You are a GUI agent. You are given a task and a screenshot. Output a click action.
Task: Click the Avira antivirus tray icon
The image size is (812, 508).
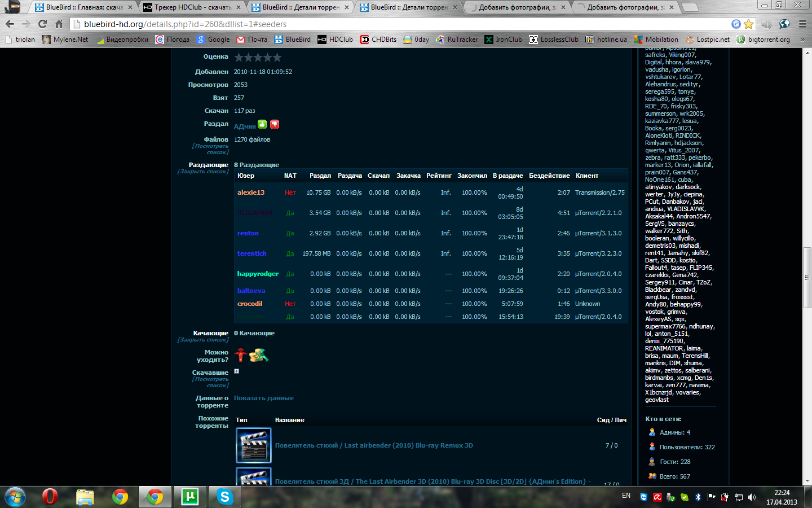coord(657,497)
